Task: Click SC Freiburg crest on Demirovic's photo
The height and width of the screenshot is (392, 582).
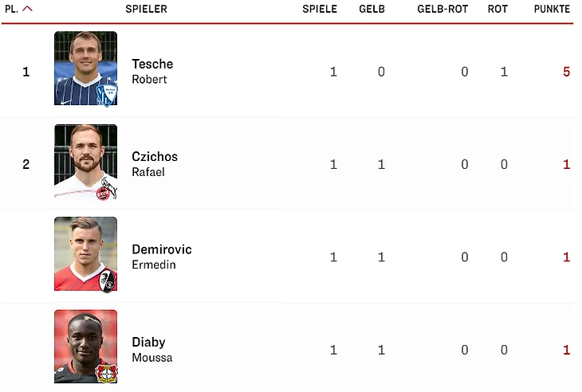Action: [x=106, y=281]
